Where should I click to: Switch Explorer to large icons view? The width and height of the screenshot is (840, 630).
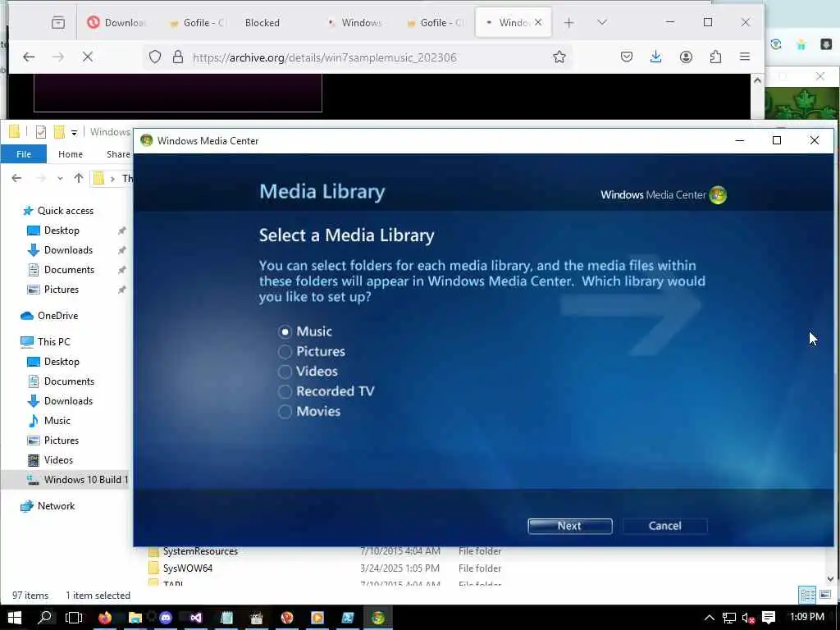pos(825,595)
